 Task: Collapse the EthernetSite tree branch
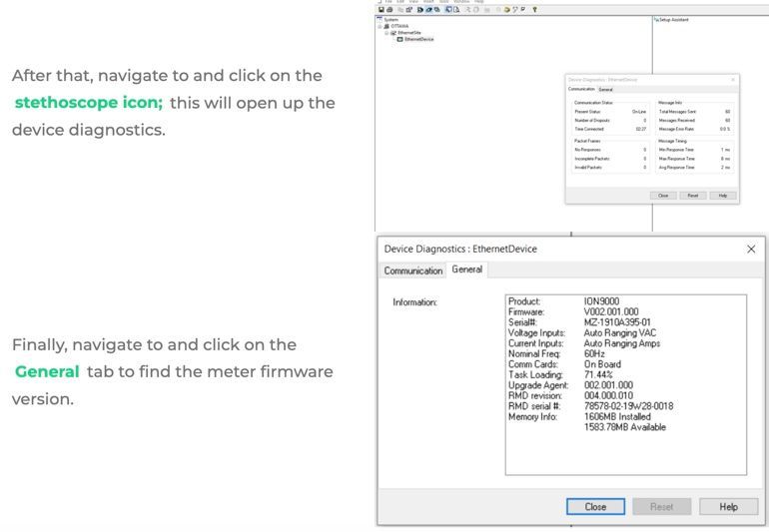pyautogui.click(x=385, y=33)
